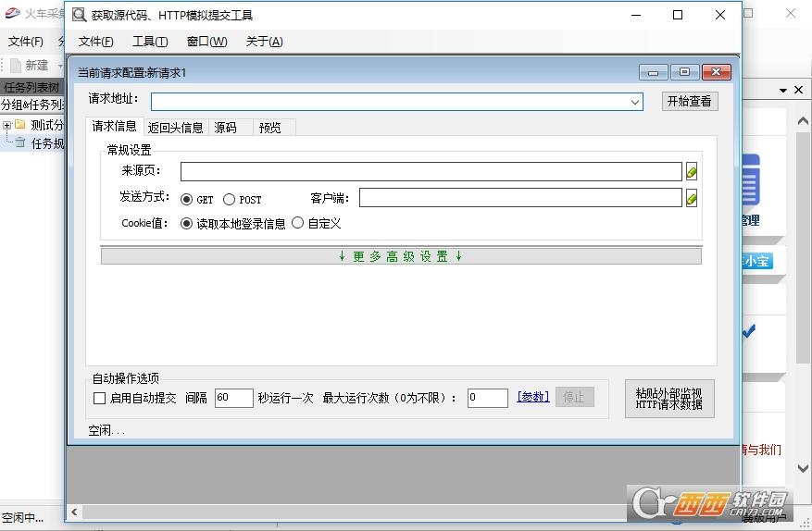
Task: Choose 自定义 Cookie option
Action: click(297, 223)
